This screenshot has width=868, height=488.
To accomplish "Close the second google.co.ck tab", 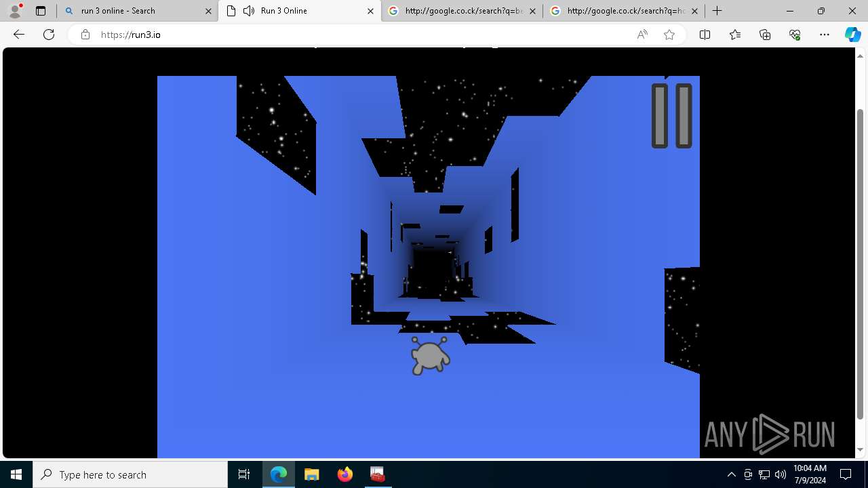I will [x=694, y=11].
